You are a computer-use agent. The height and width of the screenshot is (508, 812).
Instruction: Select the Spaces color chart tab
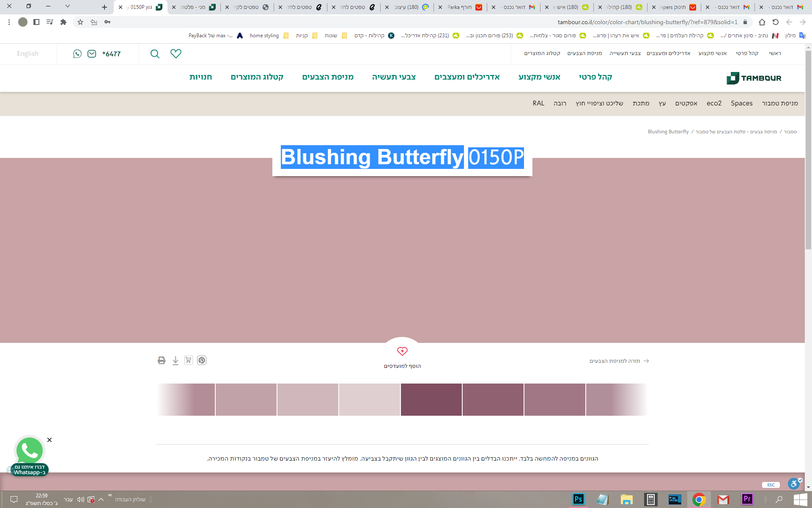coord(741,103)
